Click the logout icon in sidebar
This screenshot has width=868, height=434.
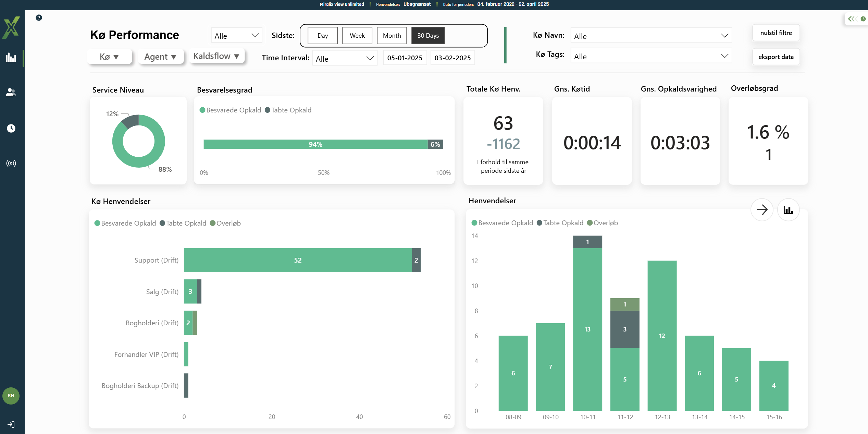coord(11,424)
